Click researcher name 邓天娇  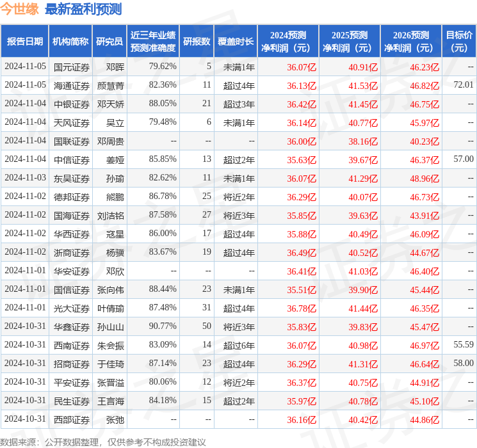(111, 104)
